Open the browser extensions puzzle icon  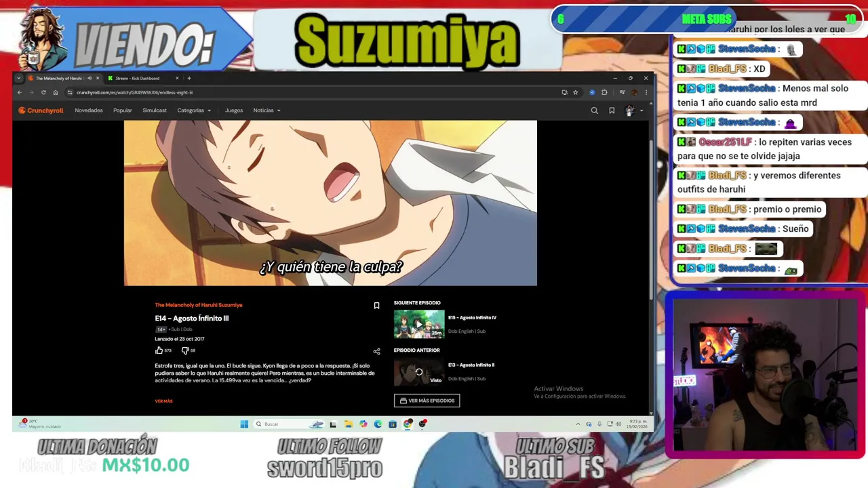click(604, 92)
